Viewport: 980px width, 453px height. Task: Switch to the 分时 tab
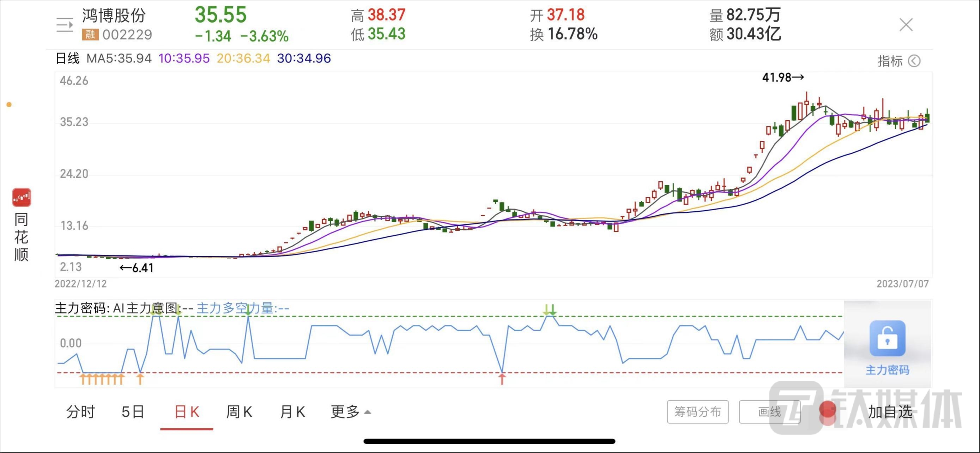tap(80, 411)
